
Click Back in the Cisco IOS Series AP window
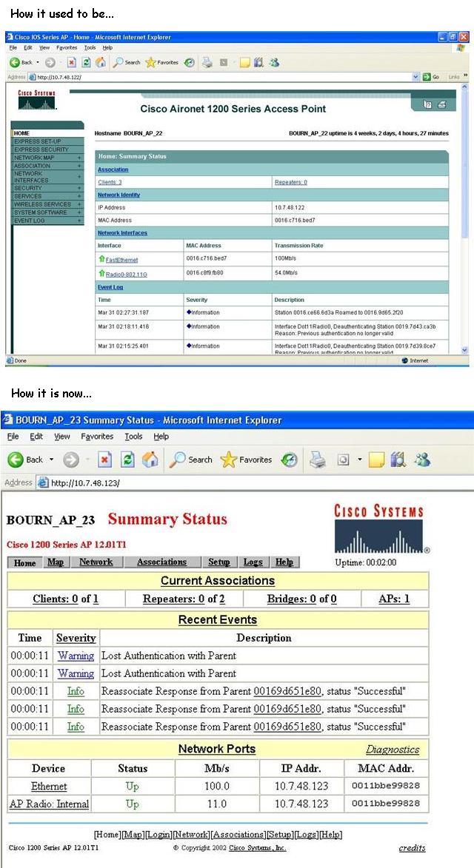pyautogui.click(x=23, y=63)
